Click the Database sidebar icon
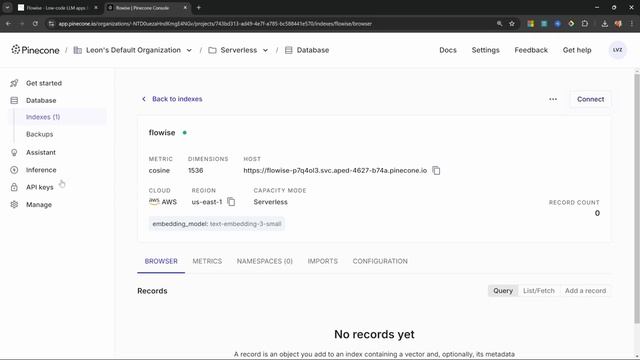The width and height of the screenshot is (640, 360). [x=14, y=100]
